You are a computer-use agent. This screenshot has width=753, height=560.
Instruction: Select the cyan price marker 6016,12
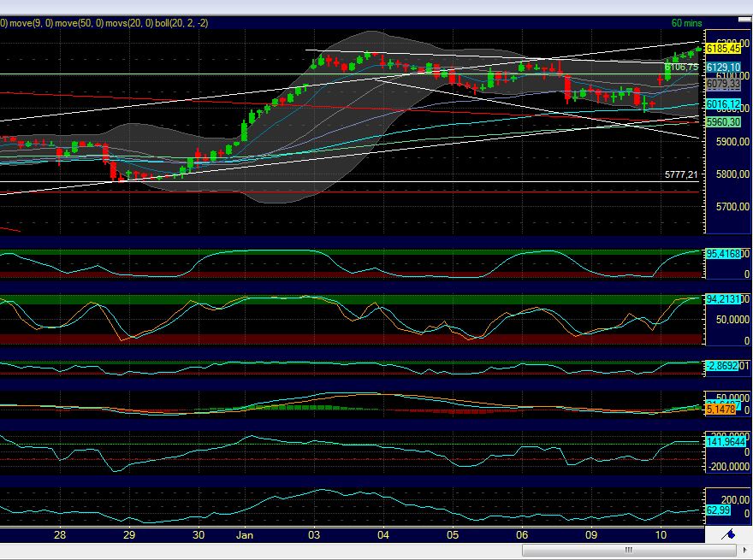point(723,104)
